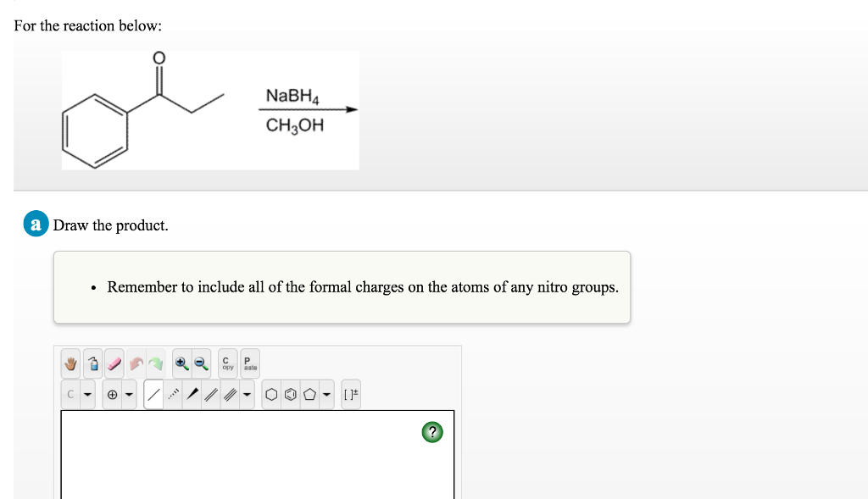Insert a cyclohexane ring template
Image resolution: width=868 pixels, height=499 pixels.
pyautogui.click(x=270, y=394)
